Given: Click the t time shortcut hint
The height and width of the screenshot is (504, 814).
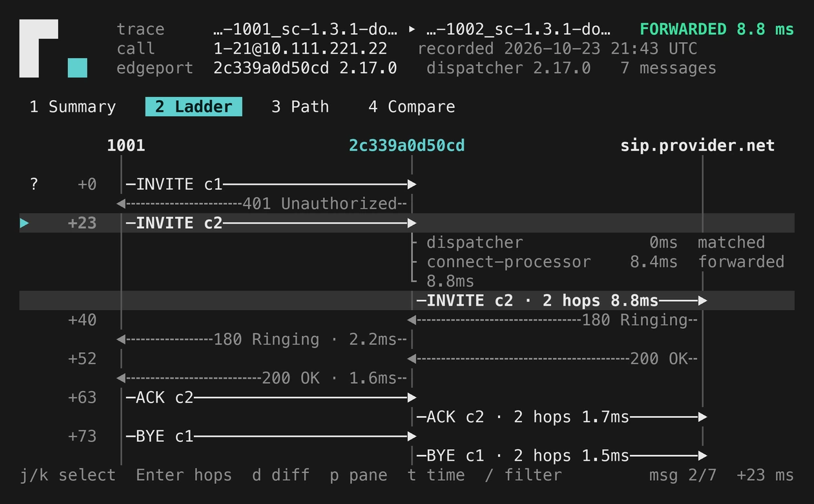Looking at the screenshot, I should click(x=436, y=475).
